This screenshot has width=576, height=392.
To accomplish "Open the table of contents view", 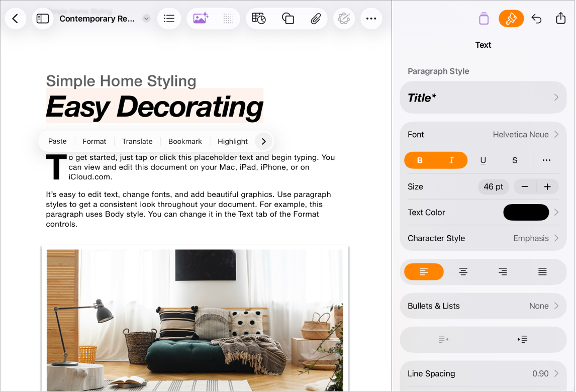I will [169, 18].
